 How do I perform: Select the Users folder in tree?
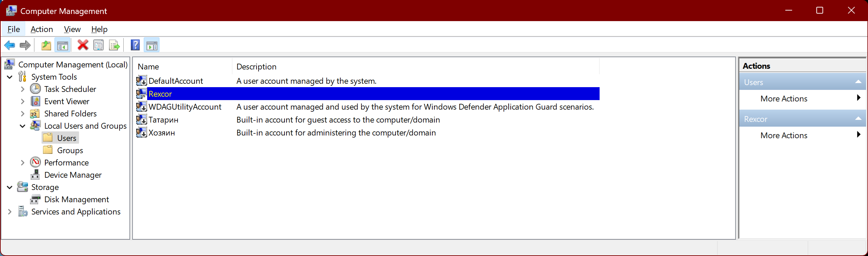[x=66, y=138]
